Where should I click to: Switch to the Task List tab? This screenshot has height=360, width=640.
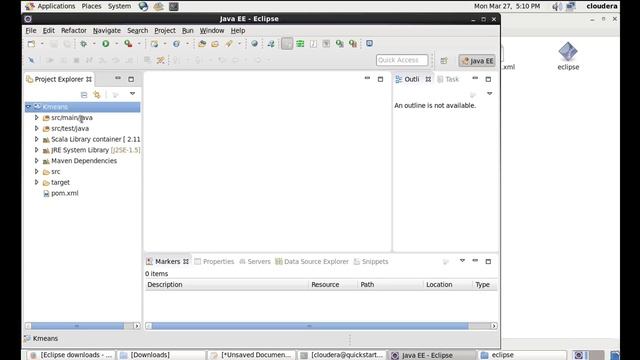click(x=448, y=79)
